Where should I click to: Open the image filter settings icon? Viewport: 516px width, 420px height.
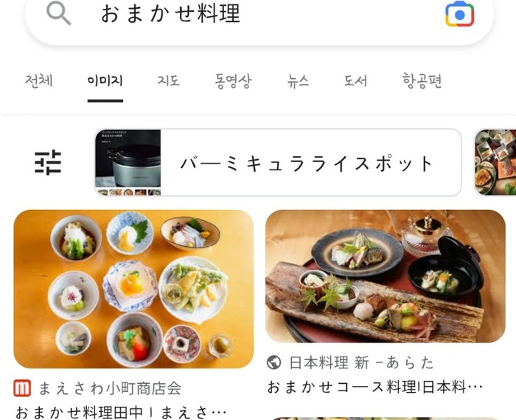(x=48, y=163)
